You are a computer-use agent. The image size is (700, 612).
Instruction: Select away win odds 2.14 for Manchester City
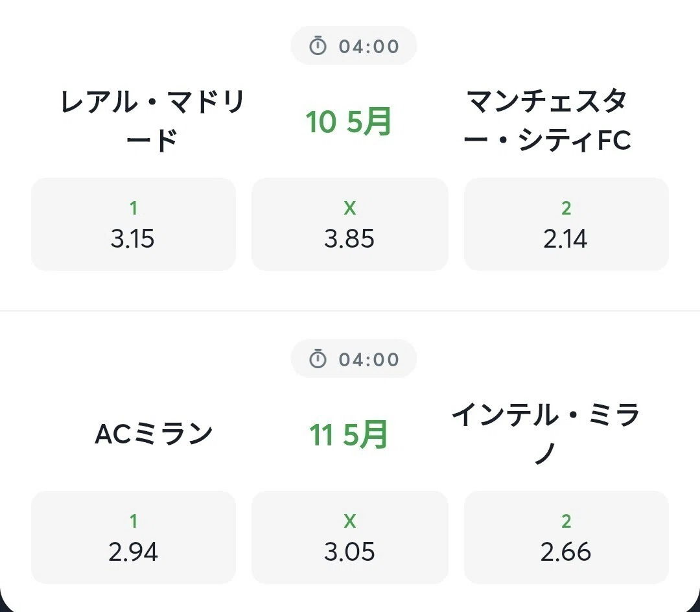tap(566, 224)
